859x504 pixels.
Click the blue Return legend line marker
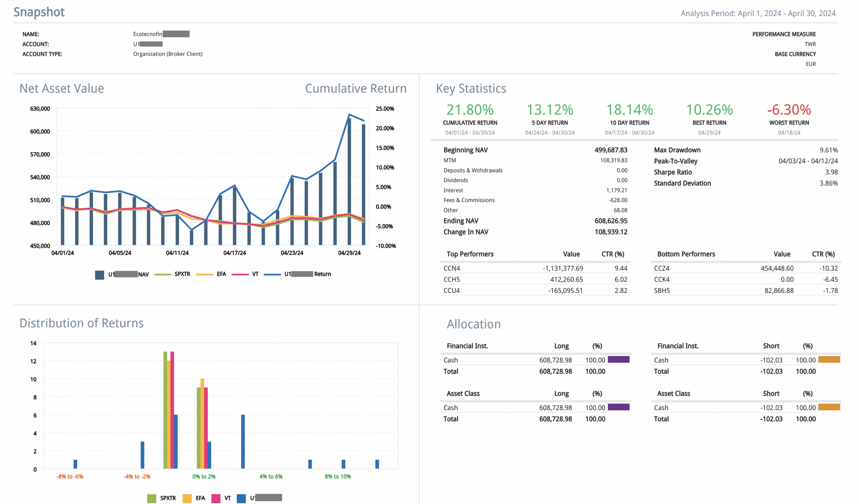[272, 274]
